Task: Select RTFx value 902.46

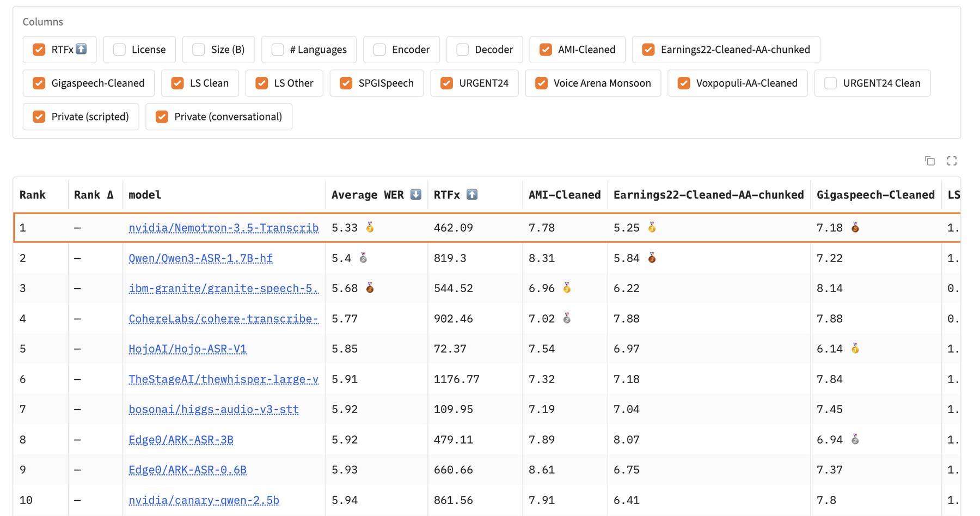Action: [454, 319]
